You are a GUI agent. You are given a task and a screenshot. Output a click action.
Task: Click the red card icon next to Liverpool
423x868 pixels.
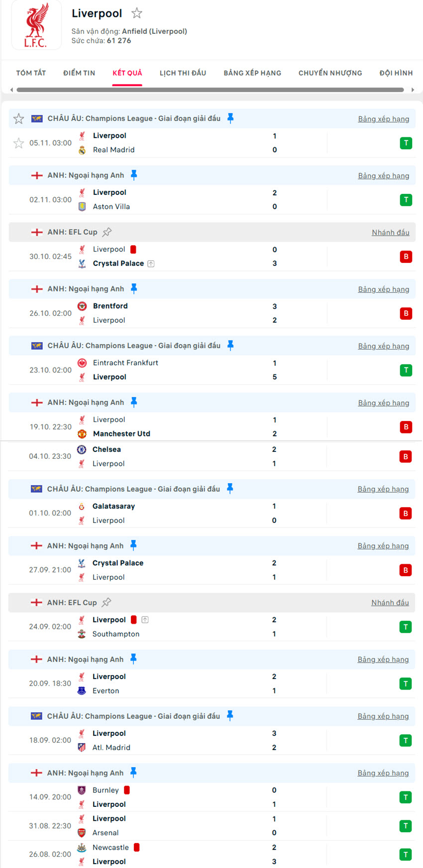pyautogui.click(x=132, y=249)
